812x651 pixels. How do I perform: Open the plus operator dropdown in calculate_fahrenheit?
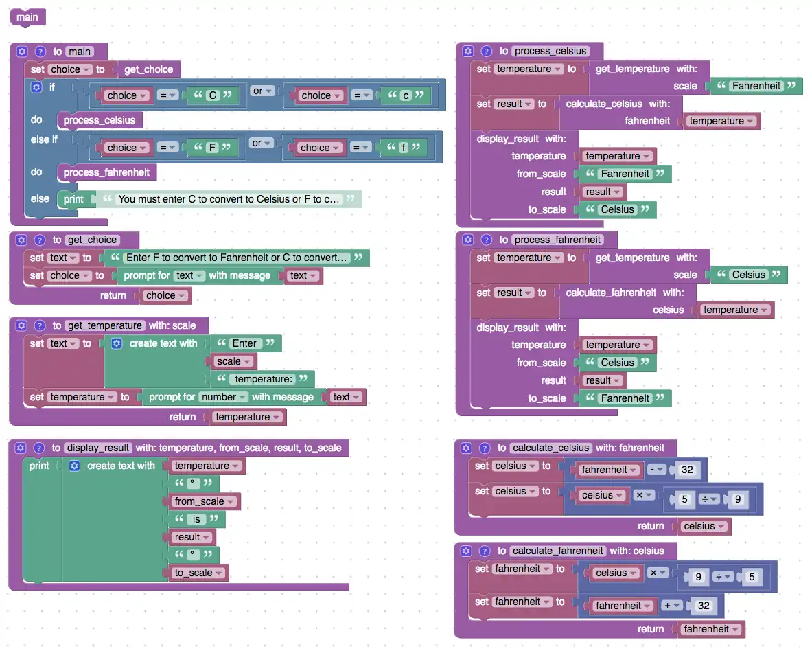point(671,606)
